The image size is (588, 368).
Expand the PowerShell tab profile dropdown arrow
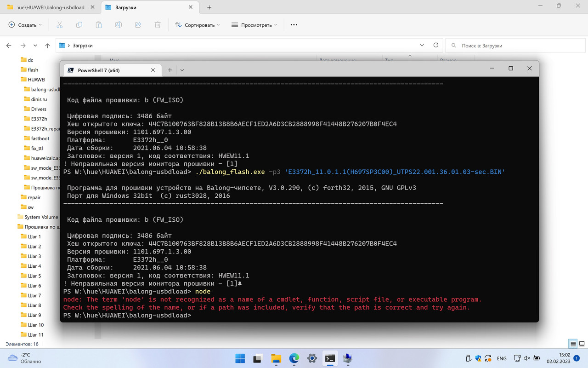coord(182,70)
